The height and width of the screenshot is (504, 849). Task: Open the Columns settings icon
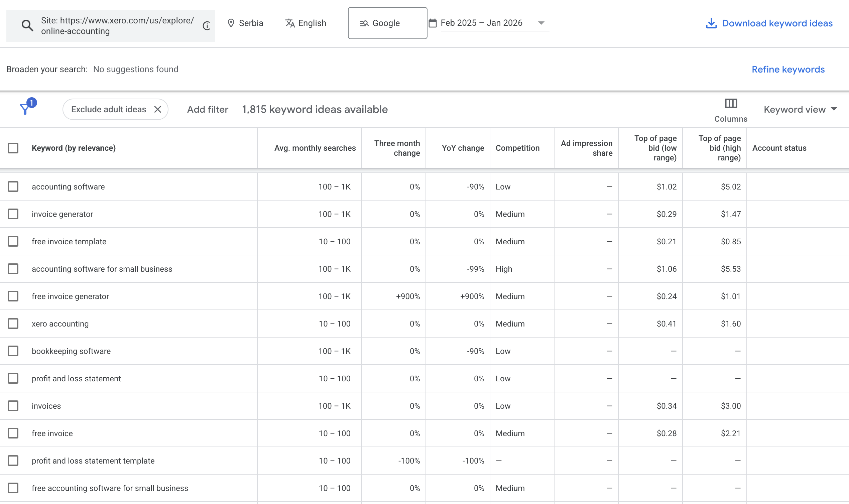pos(731,104)
